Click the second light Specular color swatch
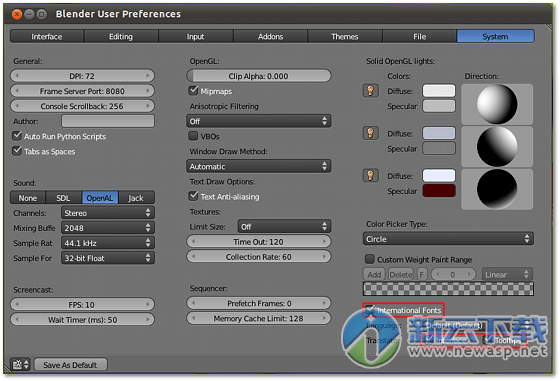 (439, 149)
